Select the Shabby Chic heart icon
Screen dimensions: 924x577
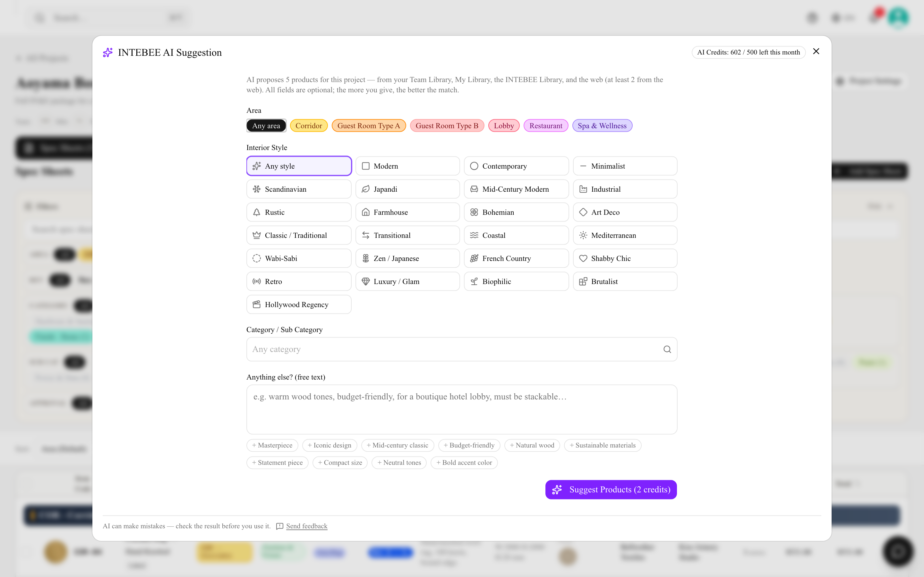(x=583, y=258)
